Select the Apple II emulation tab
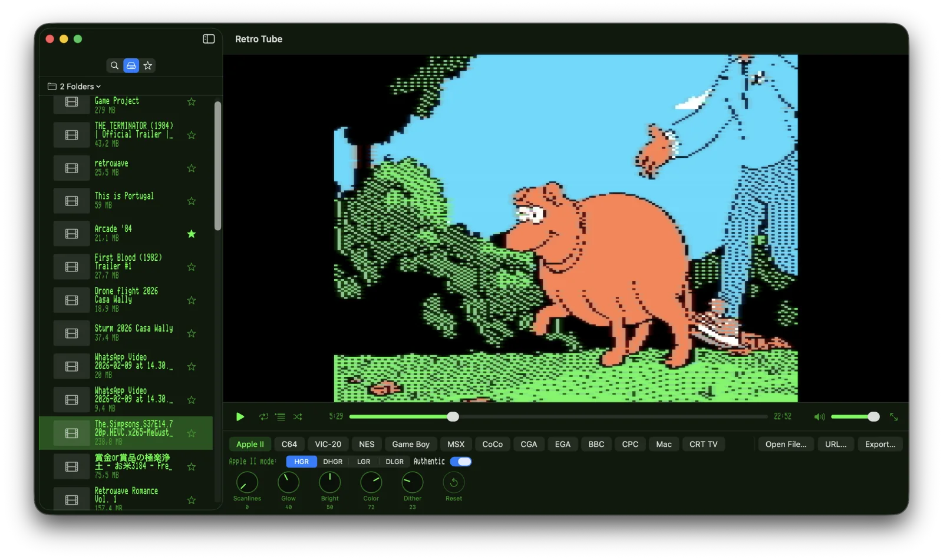 [x=250, y=445]
